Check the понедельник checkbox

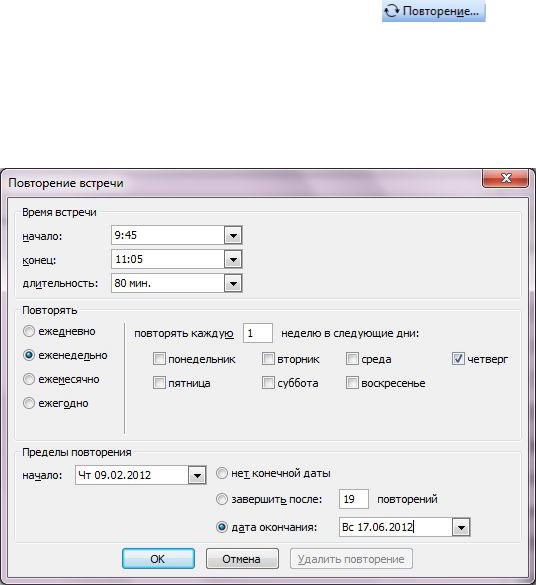tap(159, 359)
